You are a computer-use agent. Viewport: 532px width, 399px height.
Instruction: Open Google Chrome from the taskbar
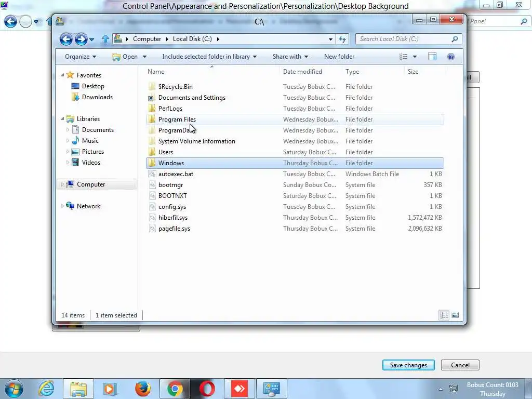click(175, 389)
